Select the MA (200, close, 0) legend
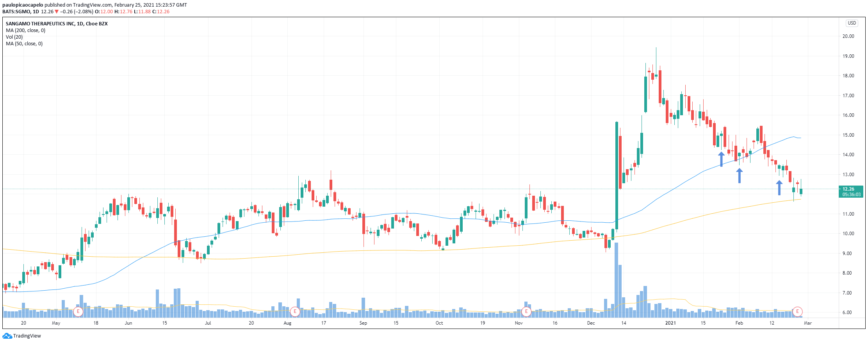 point(25,30)
